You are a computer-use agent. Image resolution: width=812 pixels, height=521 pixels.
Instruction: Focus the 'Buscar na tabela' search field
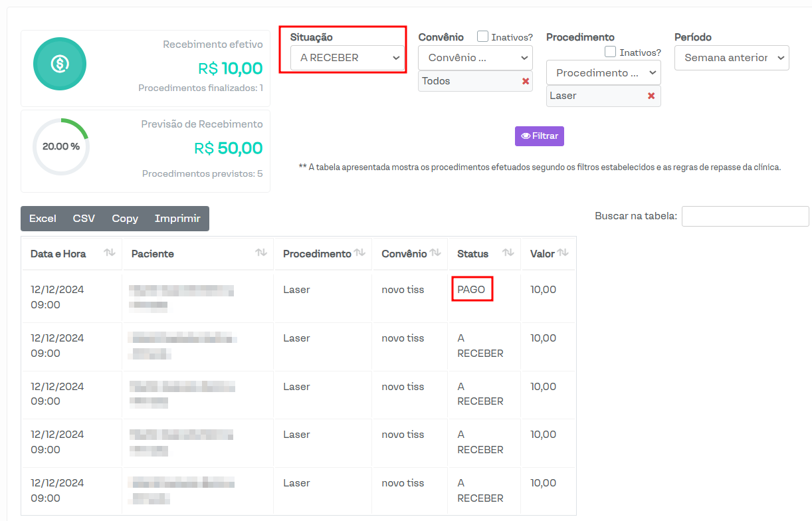click(745, 216)
